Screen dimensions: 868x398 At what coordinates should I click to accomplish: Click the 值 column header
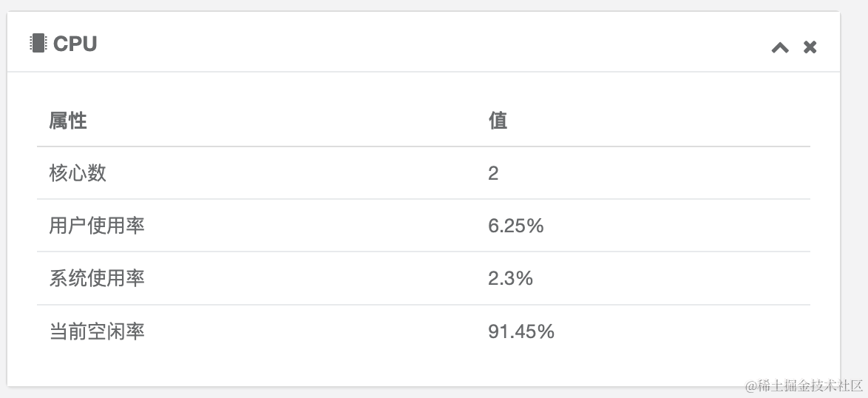click(498, 121)
